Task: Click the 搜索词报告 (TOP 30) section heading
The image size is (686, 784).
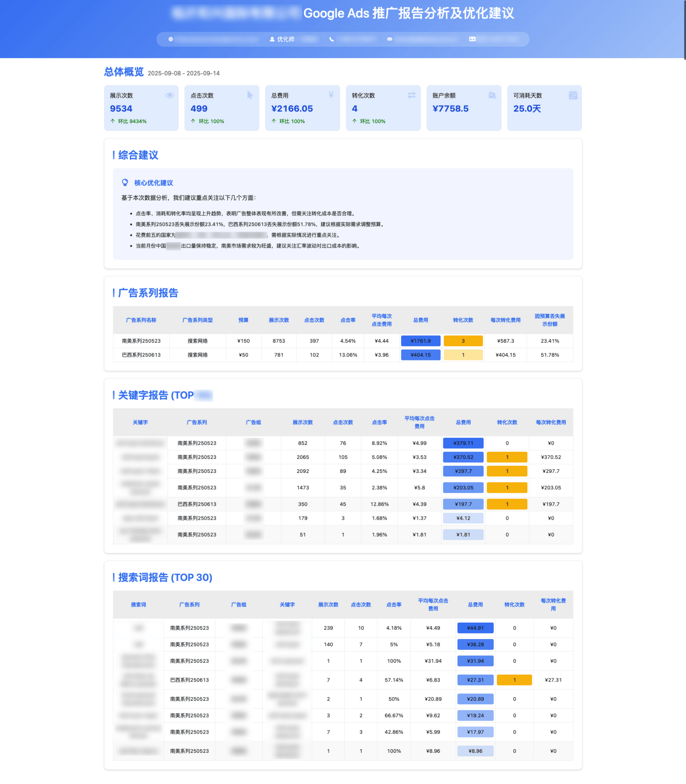Action: tap(165, 577)
